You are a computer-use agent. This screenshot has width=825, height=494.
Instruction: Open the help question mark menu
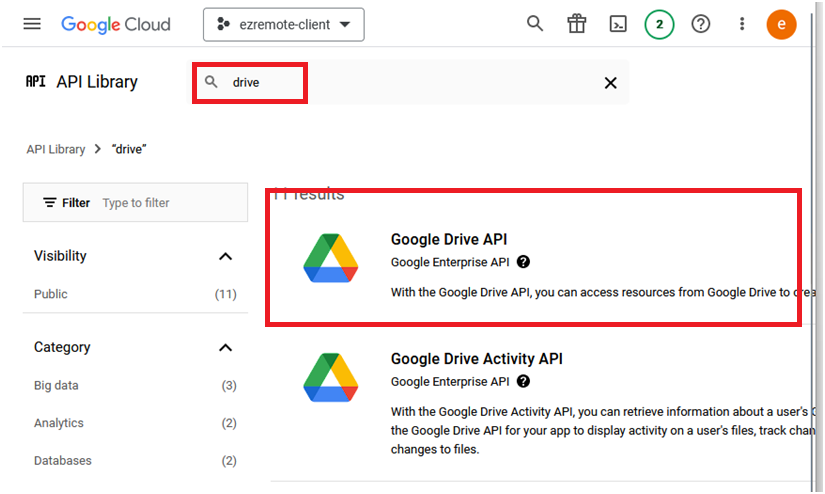(x=700, y=24)
